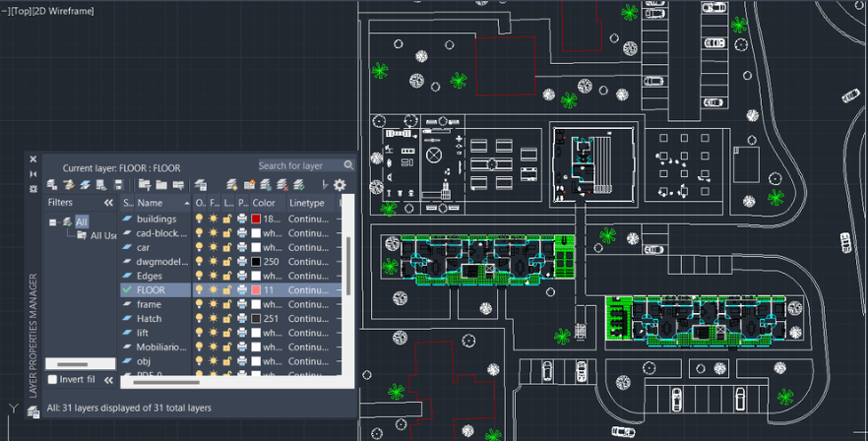This screenshot has width=868, height=441.
Task: Click Set Current layer checkmark icon
Action: (298, 184)
